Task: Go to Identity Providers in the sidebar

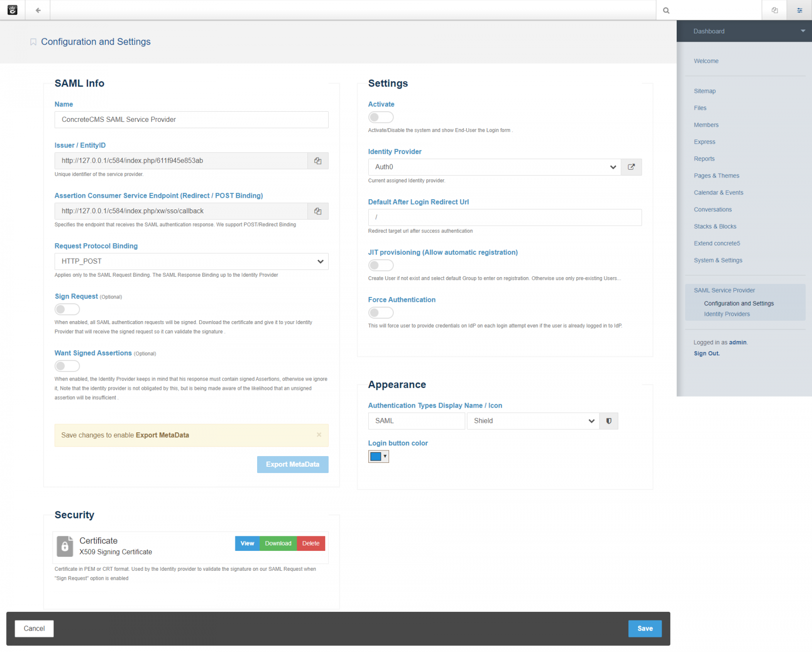Action: point(726,314)
